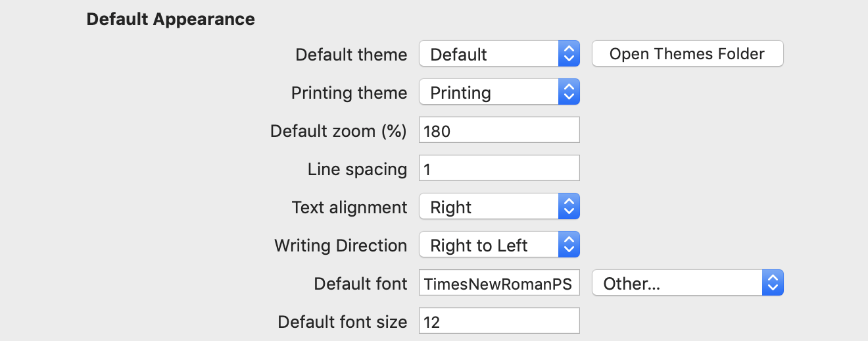Click the "Line spacing" label

pyautogui.click(x=357, y=169)
